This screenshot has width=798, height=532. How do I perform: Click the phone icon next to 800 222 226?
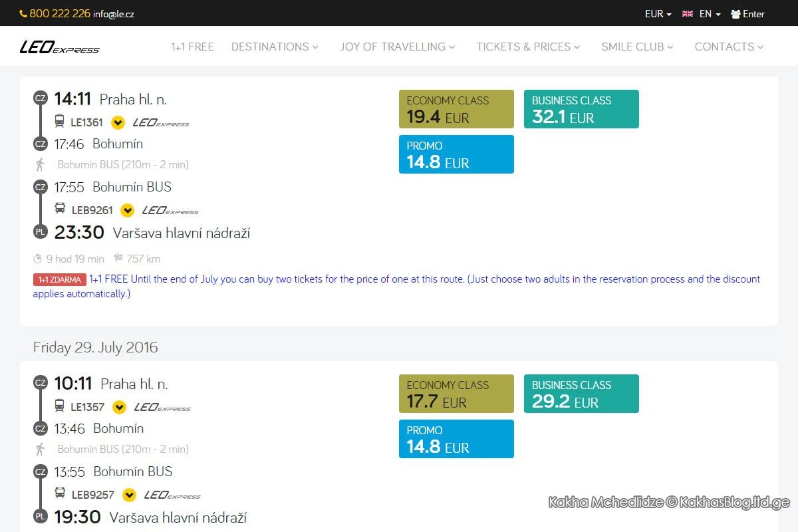point(23,13)
